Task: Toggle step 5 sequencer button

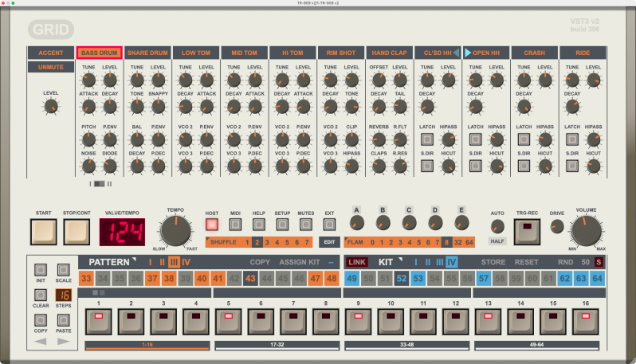Action: click(x=229, y=322)
